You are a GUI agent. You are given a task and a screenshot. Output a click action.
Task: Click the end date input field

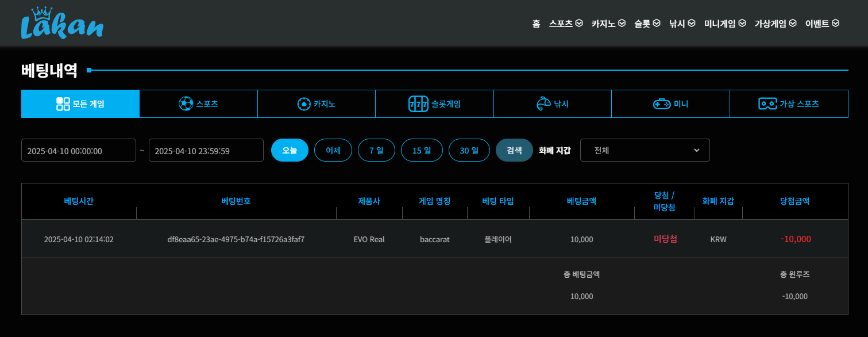pos(206,150)
